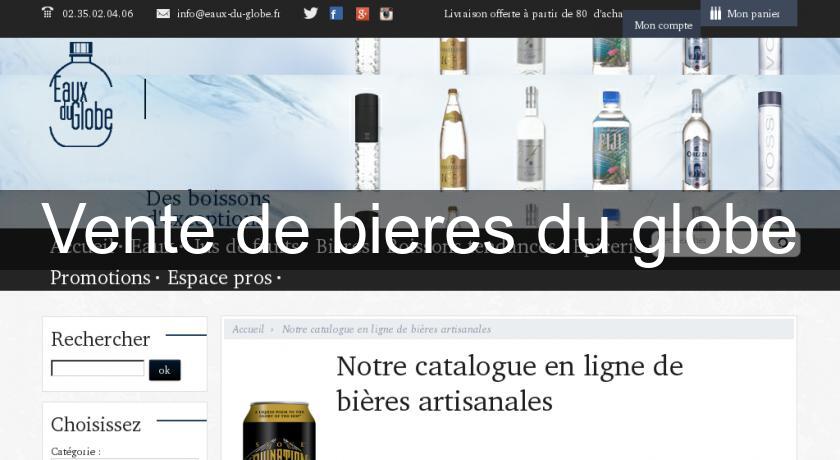Click the Catégorie label
This screenshot has height=460, width=840.
click(x=76, y=451)
